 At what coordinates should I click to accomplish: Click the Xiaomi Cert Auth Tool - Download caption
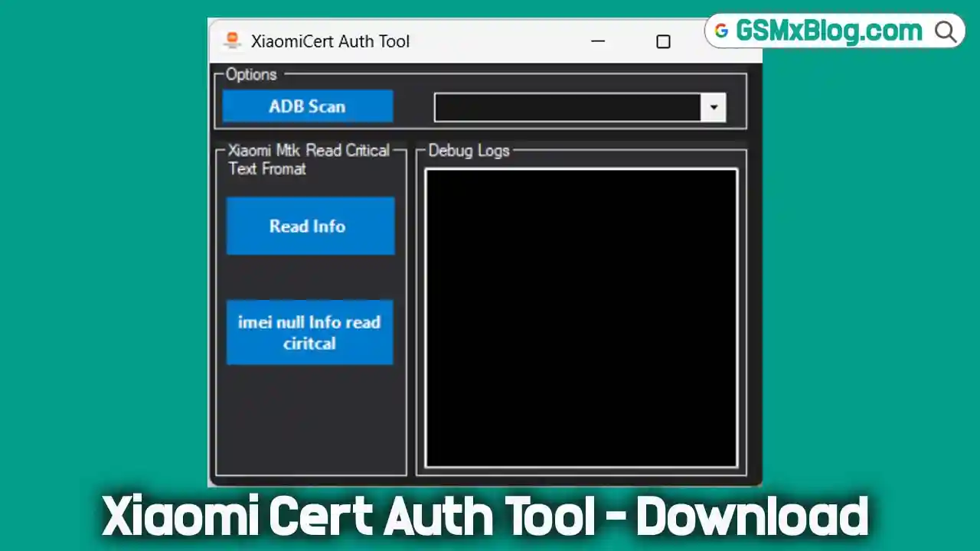pos(485,517)
